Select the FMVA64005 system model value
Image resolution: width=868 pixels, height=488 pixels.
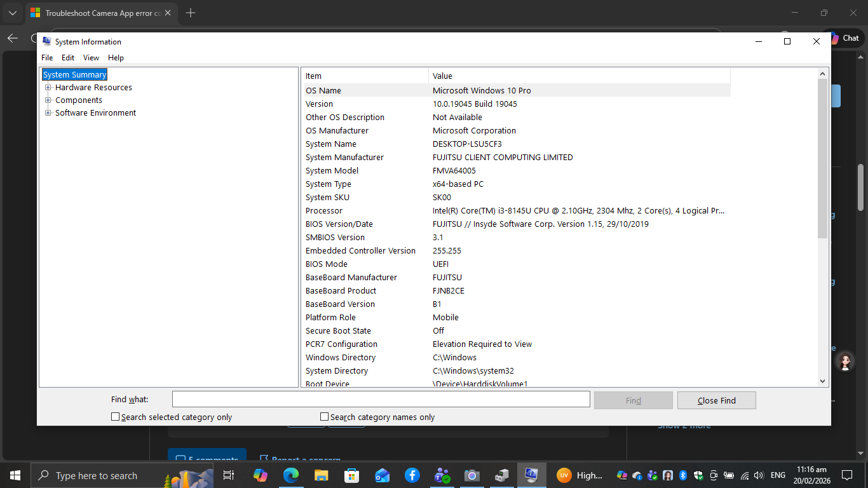pyautogui.click(x=454, y=170)
